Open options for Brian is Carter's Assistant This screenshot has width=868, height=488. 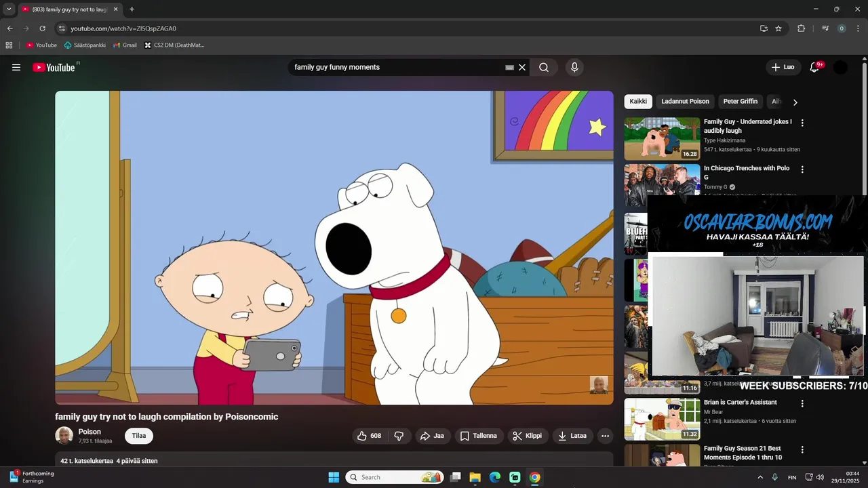click(802, 403)
